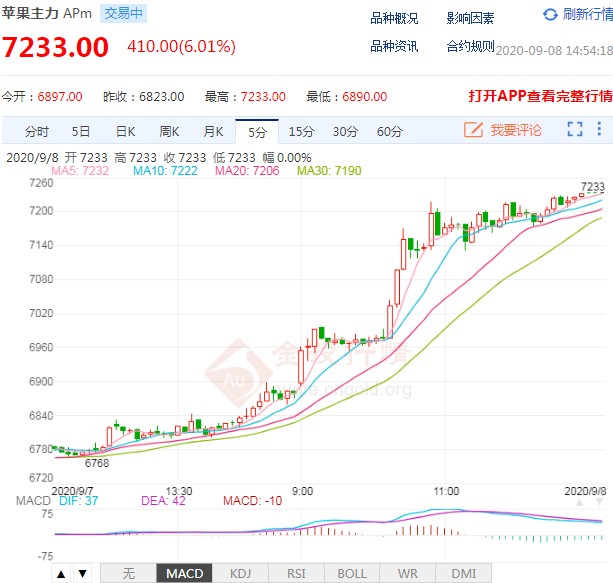
Task: Click the MACD: -10 value
Action: point(253,501)
